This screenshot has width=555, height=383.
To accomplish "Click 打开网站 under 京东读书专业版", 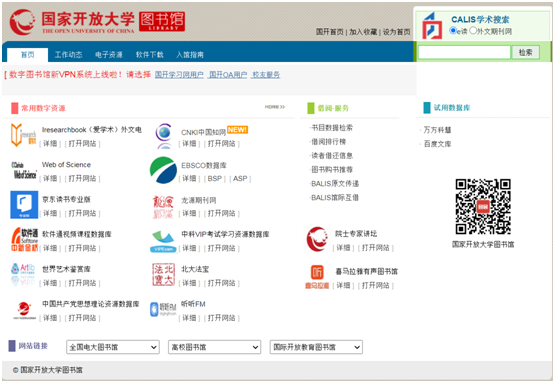I will 82,213.
